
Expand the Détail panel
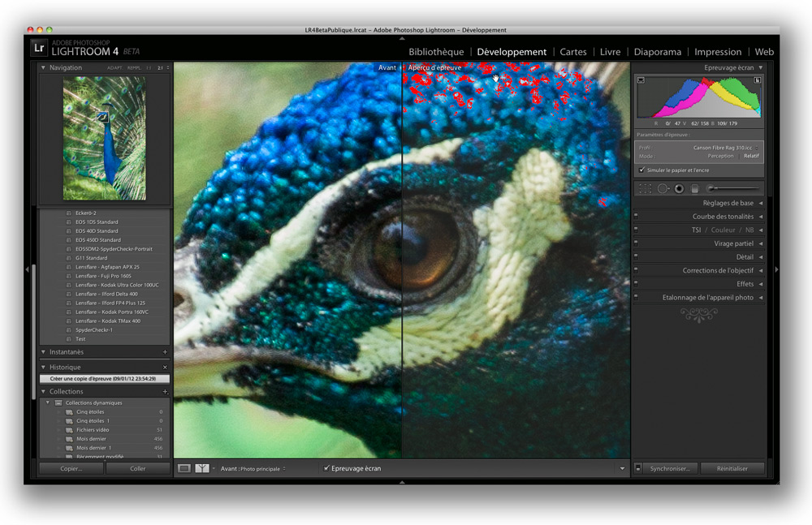[x=761, y=256]
